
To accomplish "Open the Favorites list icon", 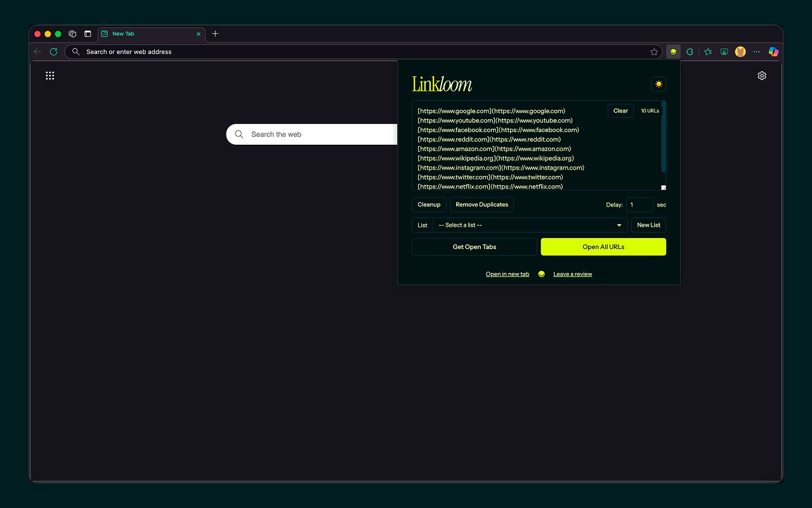I will pos(708,52).
